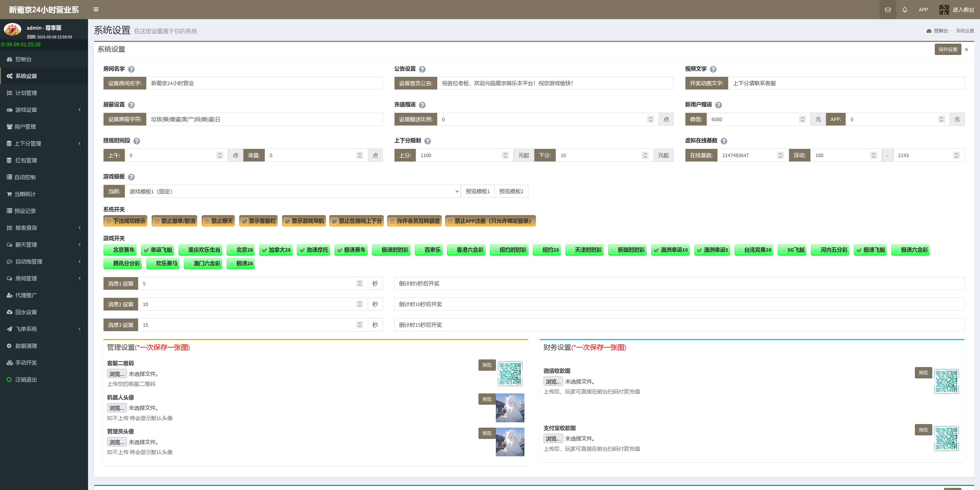Click the notification bell icon
Viewport: 980px width, 490px height.
905,9
